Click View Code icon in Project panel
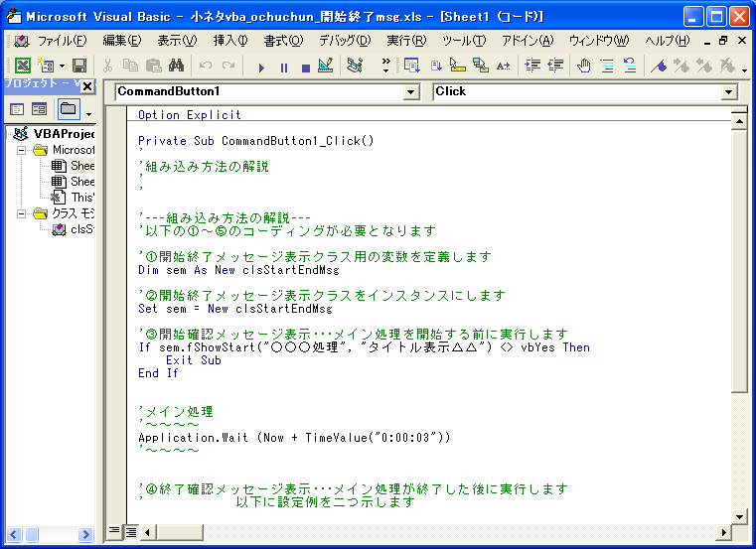Viewport: 756px width, 549px height. tap(17, 109)
